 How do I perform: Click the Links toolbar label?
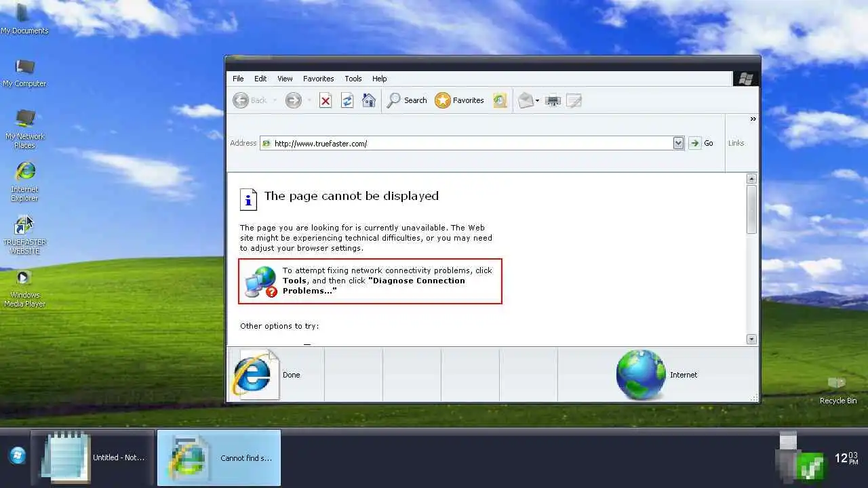tap(736, 143)
